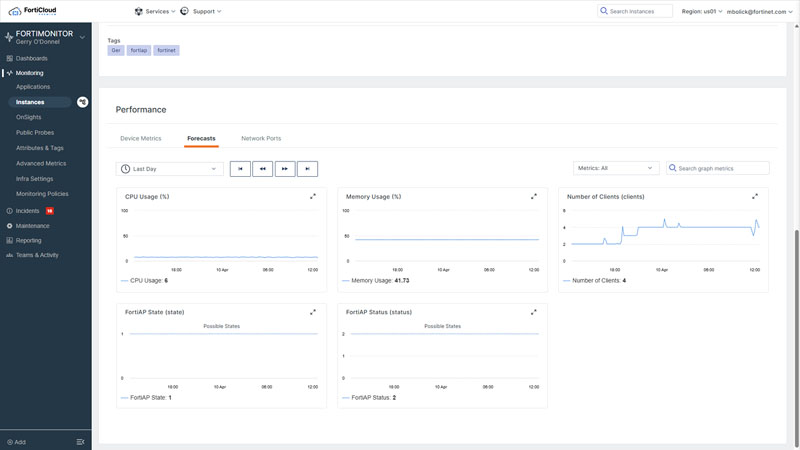Click the fortiap tag
The image size is (800, 450).
tap(139, 50)
